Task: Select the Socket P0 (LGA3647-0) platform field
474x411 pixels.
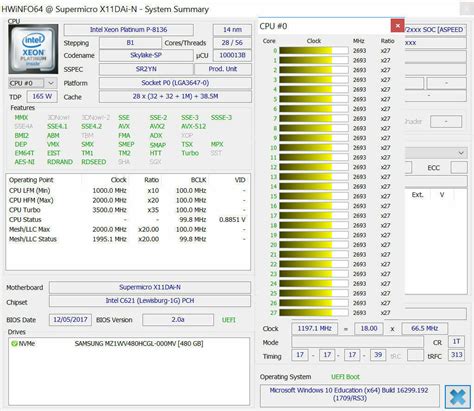Action: 175,83
